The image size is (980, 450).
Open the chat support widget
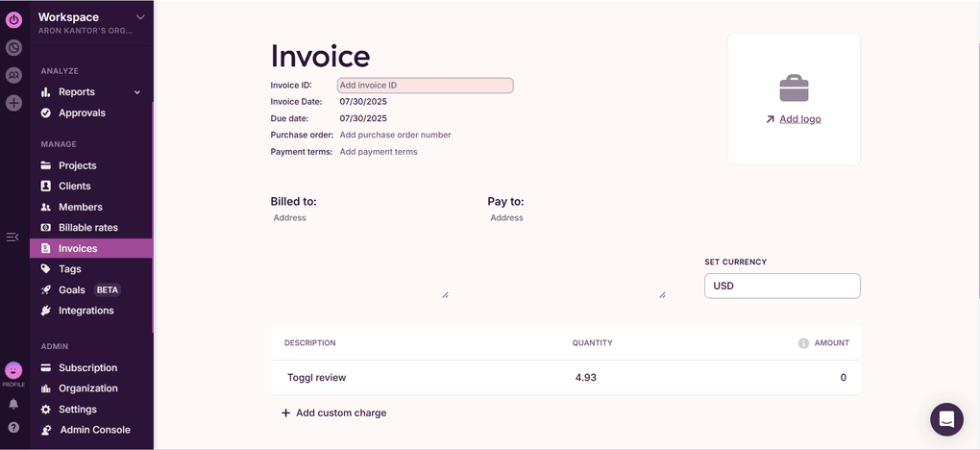click(x=946, y=419)
